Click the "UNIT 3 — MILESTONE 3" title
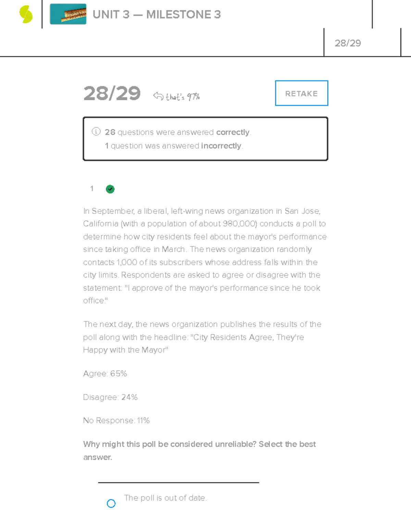Screen dimensions: 411x532 coord(157,15)
